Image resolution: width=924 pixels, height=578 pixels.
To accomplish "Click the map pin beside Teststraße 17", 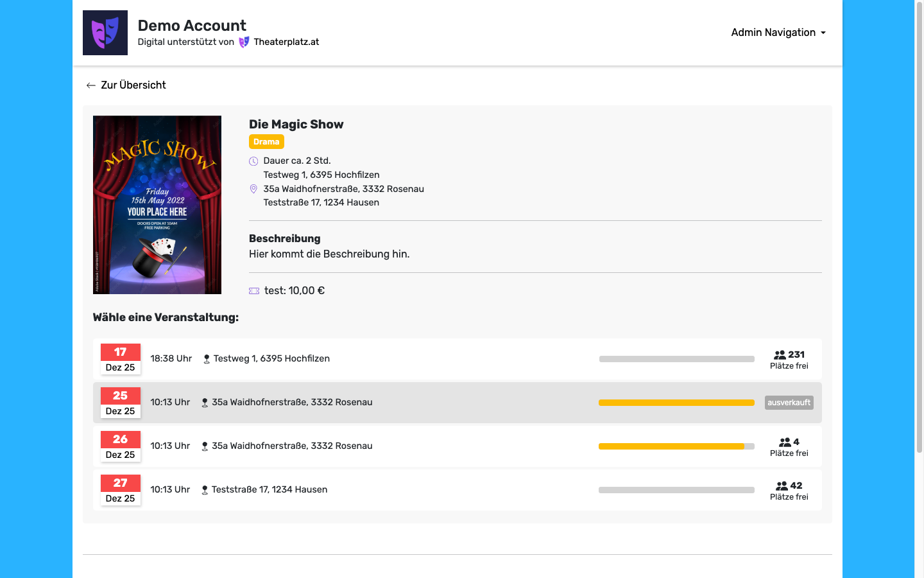I will tap(205, 490).
